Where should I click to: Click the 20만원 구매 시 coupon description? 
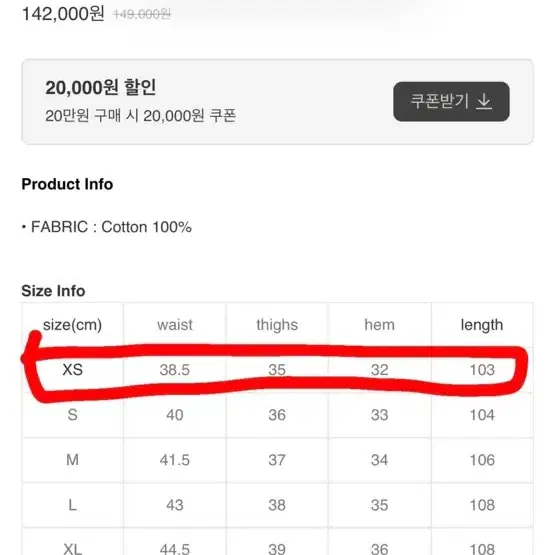(x=141, y=116)
